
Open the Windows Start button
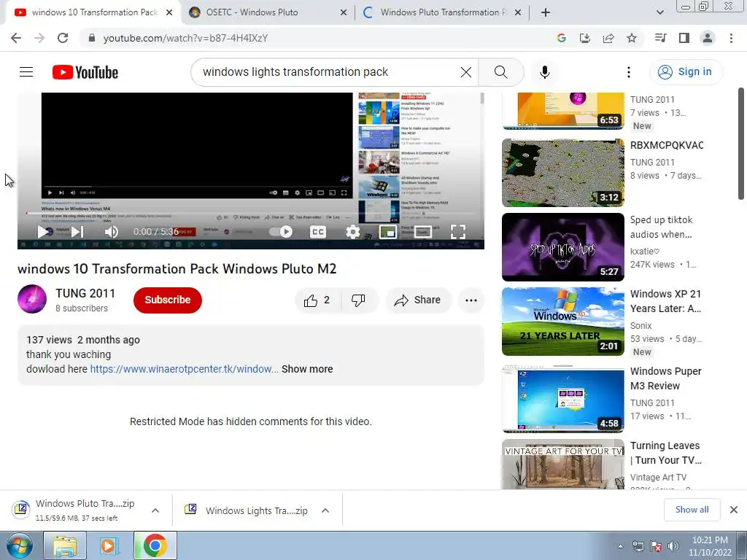(x=20, y=545)
